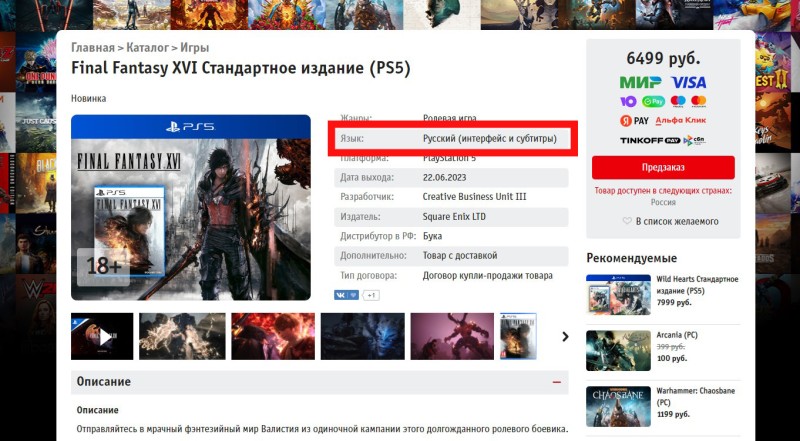Open Каталог breadcrumb link
The height and width of the screenshot is (441, 800).
coord(147,47)
